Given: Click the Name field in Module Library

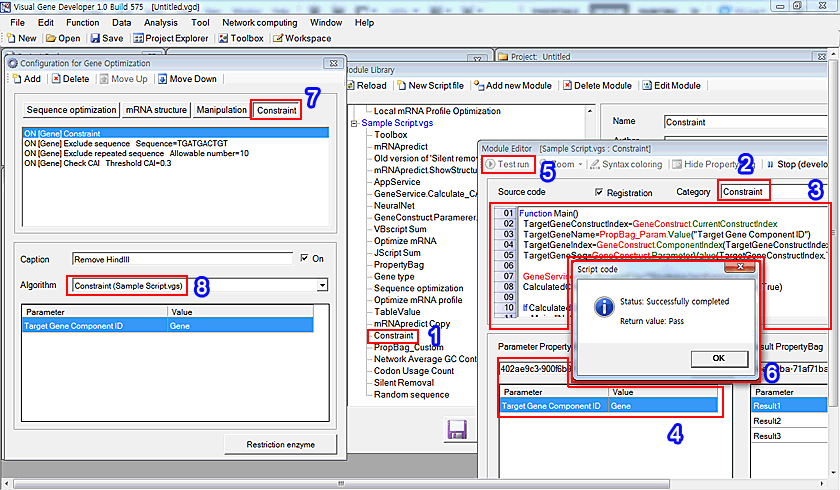Looking at the screenshot, I should coord(746,122).
